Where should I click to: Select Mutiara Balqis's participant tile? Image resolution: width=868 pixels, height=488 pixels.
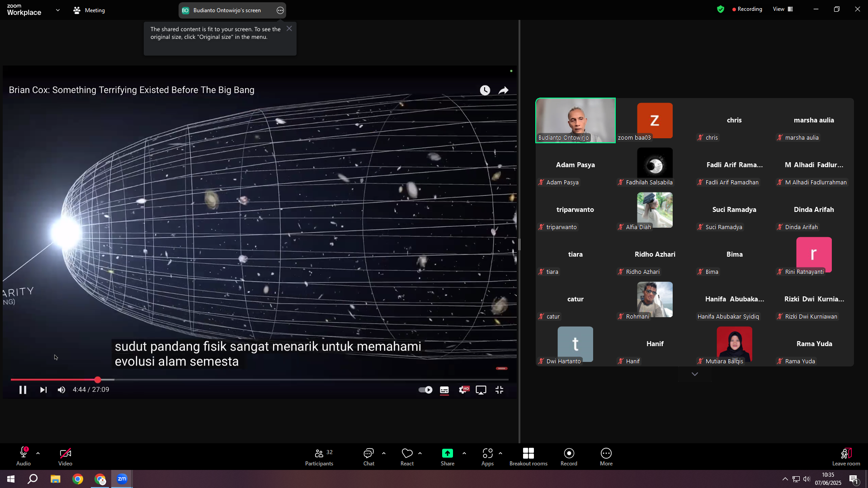pos(735,344)
